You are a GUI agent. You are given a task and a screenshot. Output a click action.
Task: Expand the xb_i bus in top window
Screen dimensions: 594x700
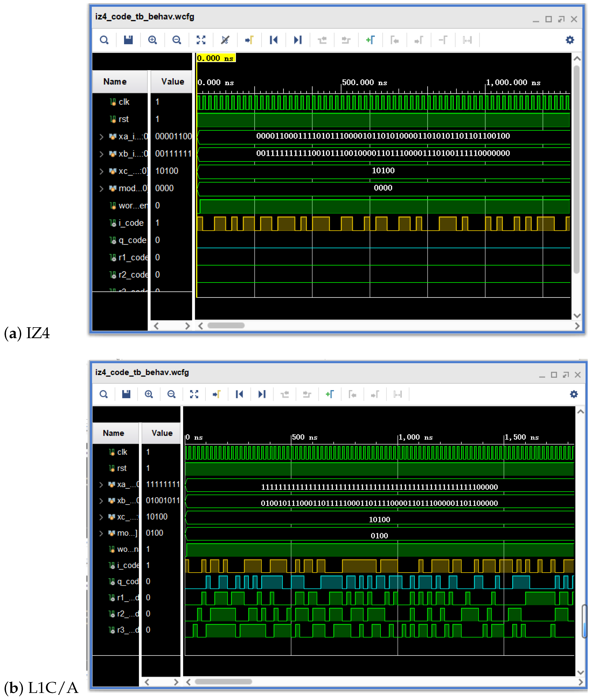[x=101, y=154]
